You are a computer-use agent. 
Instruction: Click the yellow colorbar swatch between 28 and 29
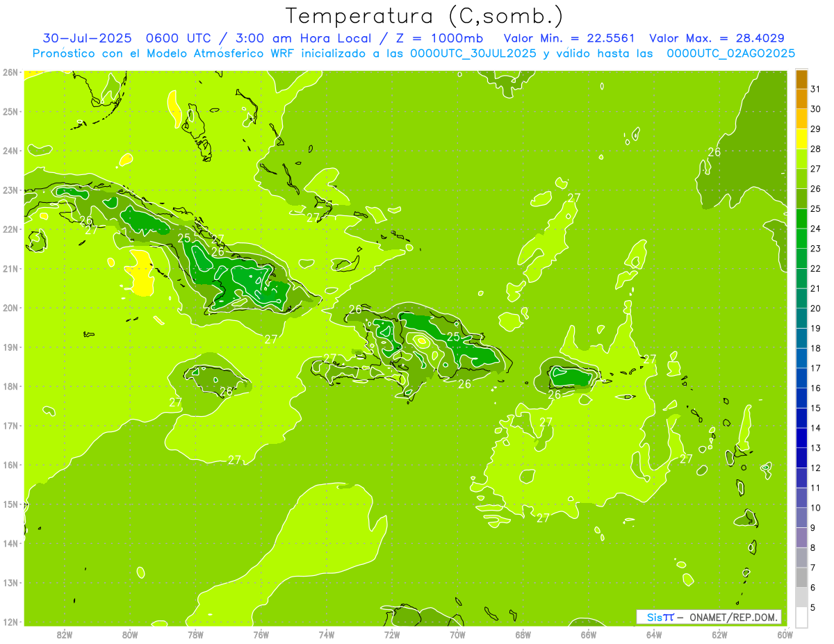801,139
